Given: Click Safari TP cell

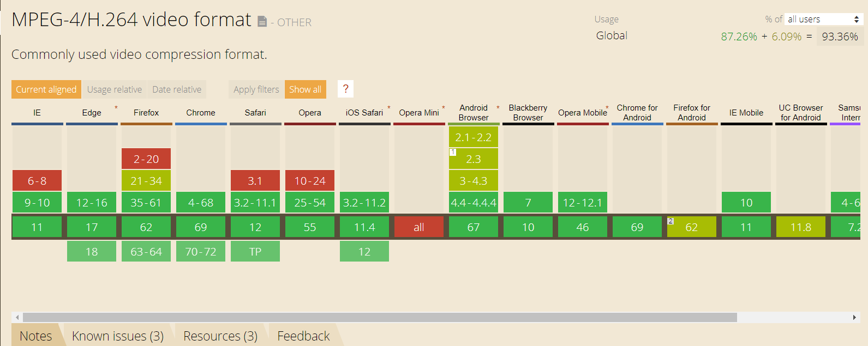Looking at the screenshot, I should click(255, 251).
